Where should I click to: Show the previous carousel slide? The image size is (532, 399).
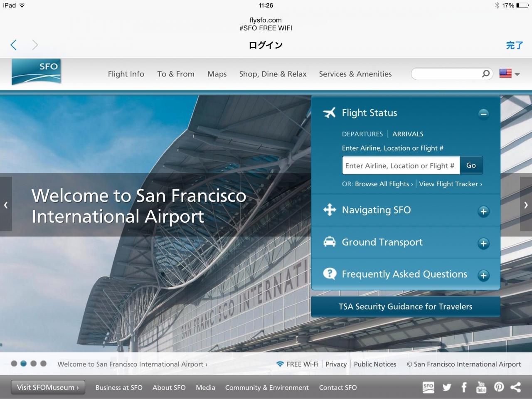[6, 204]
